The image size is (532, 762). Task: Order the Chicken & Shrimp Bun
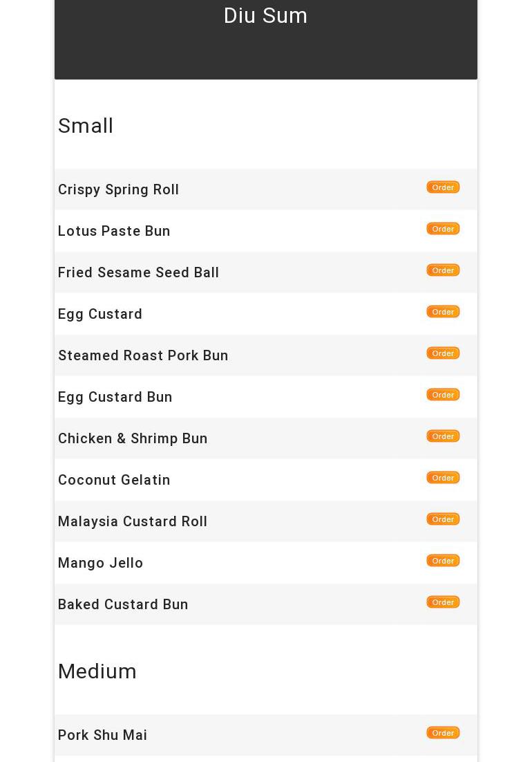pos(443,436)
